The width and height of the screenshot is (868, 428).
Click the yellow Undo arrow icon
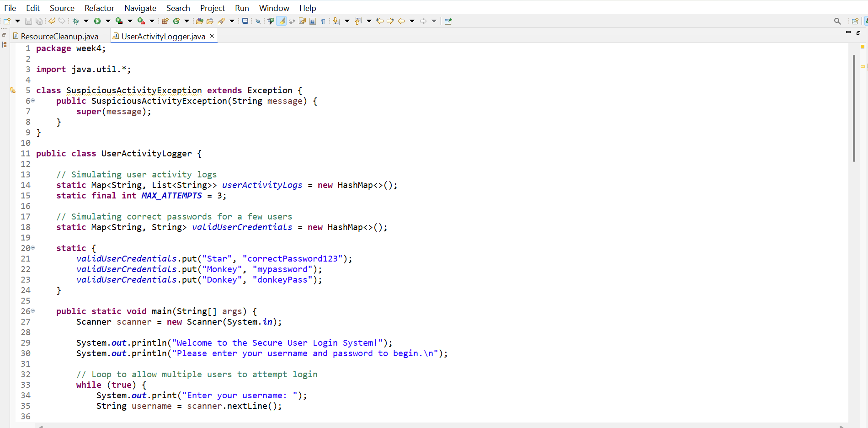pyautogui.click(x=52, y=21)
